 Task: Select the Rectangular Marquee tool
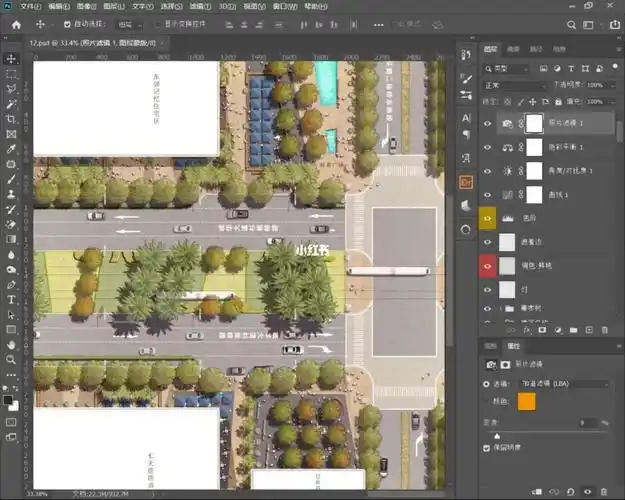pos(11,73)
